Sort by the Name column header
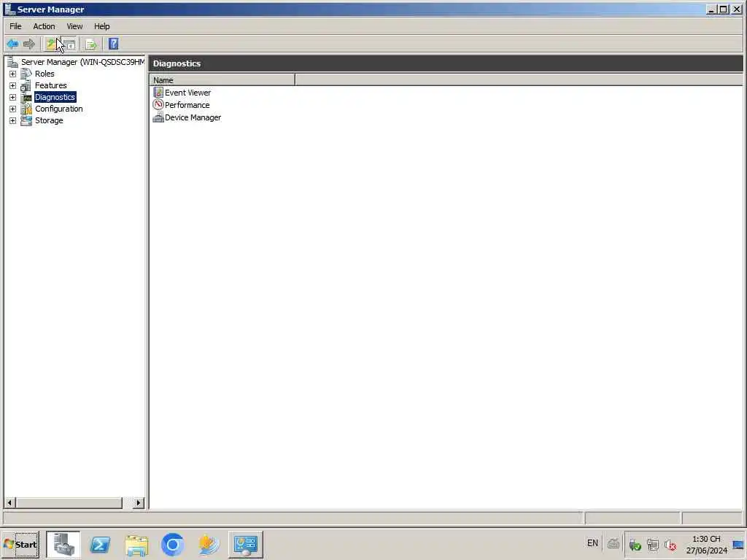This screenshot has width=747, height=560. click(x=222, y=80)
